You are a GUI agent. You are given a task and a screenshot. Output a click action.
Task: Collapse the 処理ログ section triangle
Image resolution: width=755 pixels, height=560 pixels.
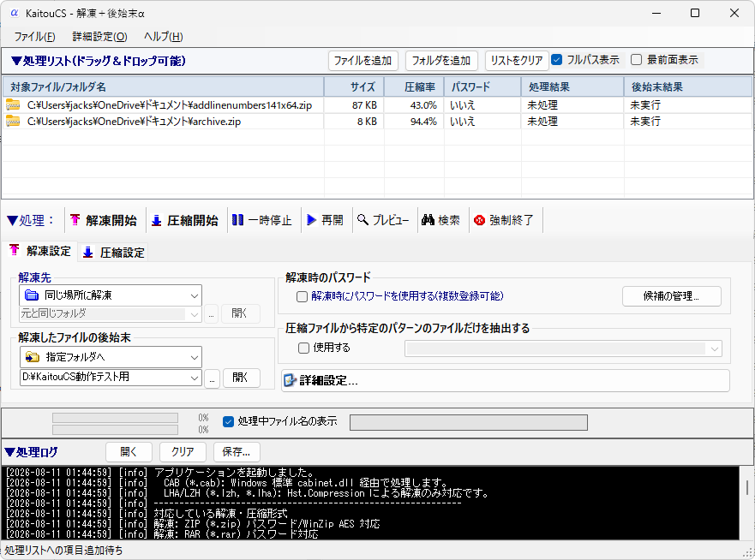coord(9,452)
